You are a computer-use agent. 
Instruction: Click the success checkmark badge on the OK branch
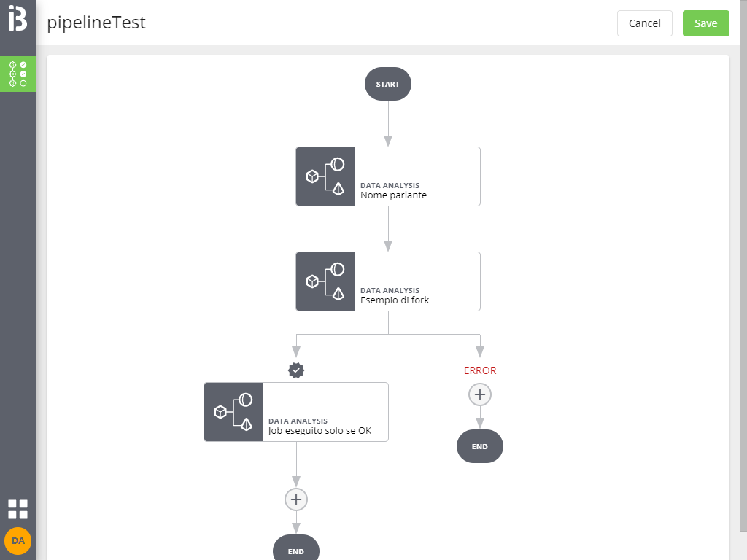pos(295,370)
